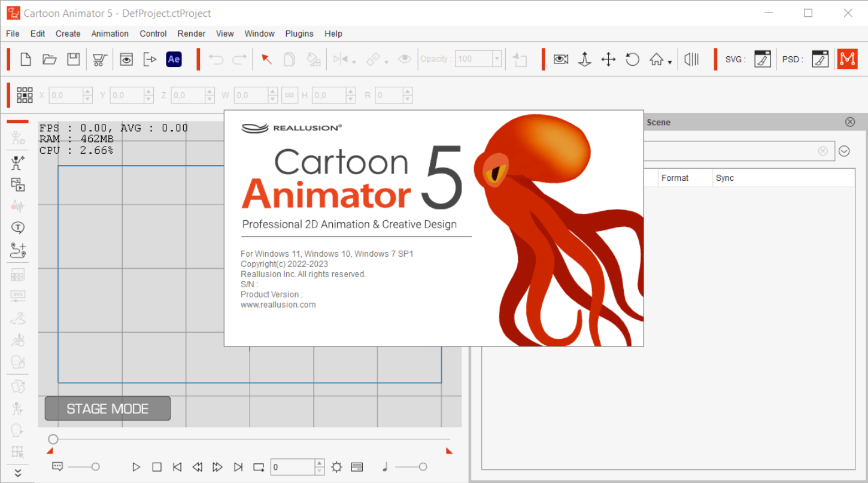Open the Control menu

(x=153, y=34)
